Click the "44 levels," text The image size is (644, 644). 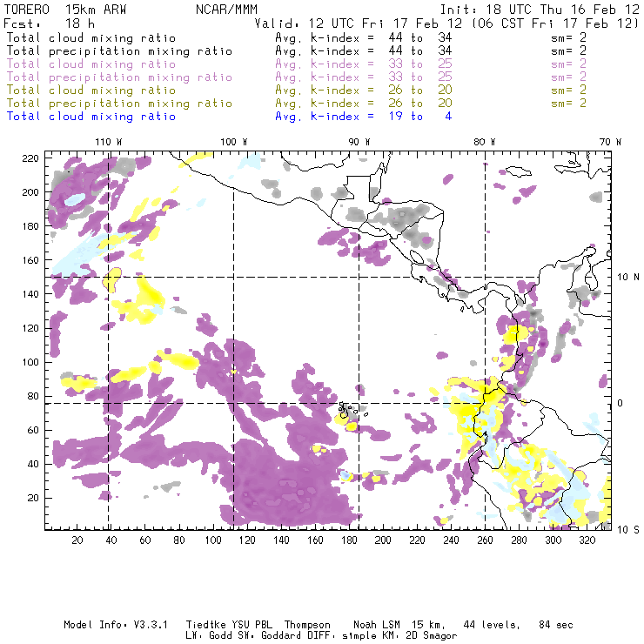point(492,625)
